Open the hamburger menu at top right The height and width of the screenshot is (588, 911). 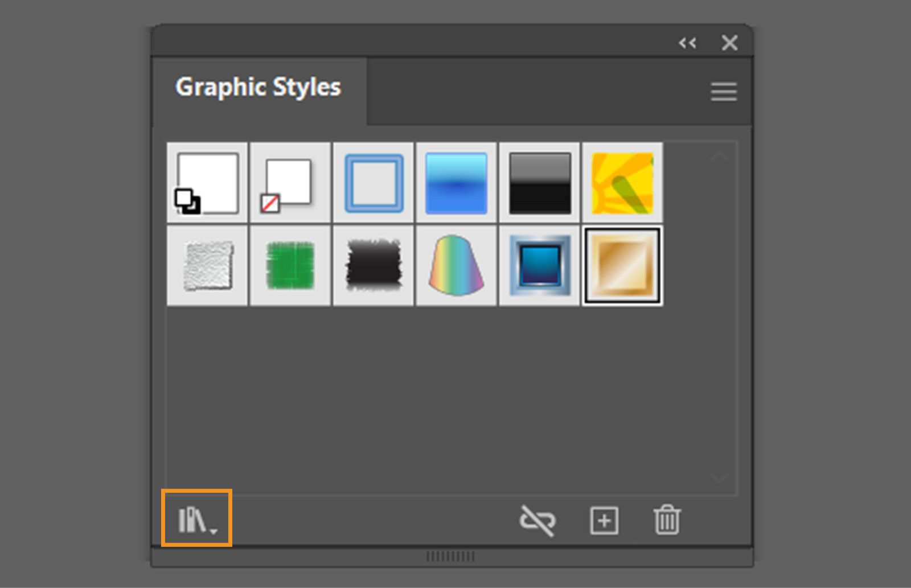(x=723, y=91)
